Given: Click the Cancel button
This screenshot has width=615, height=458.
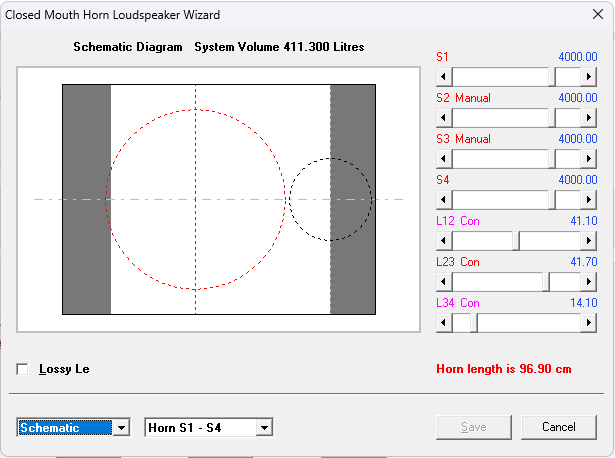Looking at the screenshot, I should pyautogui.click(x=559, y=427).
